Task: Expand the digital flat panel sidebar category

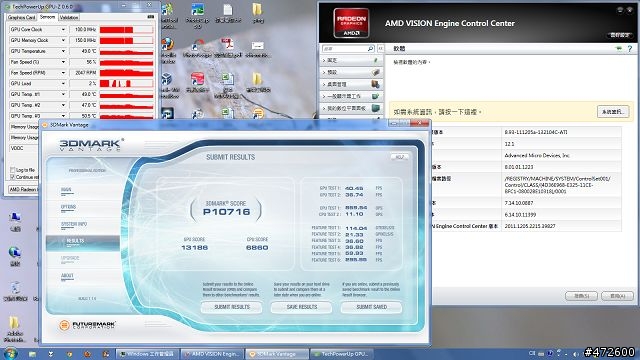Action: 351,108
